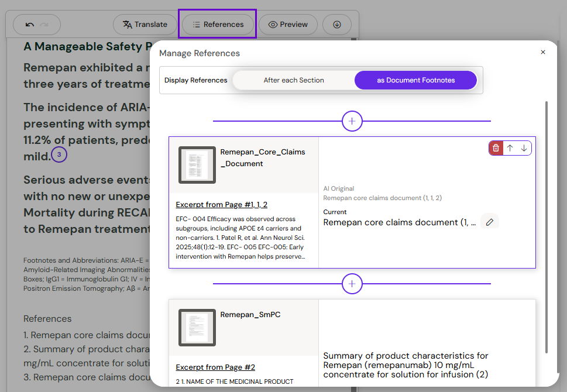Viewport: 567px width, 392px height.
Task: Click the download icon button
Action: pos(337,25)
